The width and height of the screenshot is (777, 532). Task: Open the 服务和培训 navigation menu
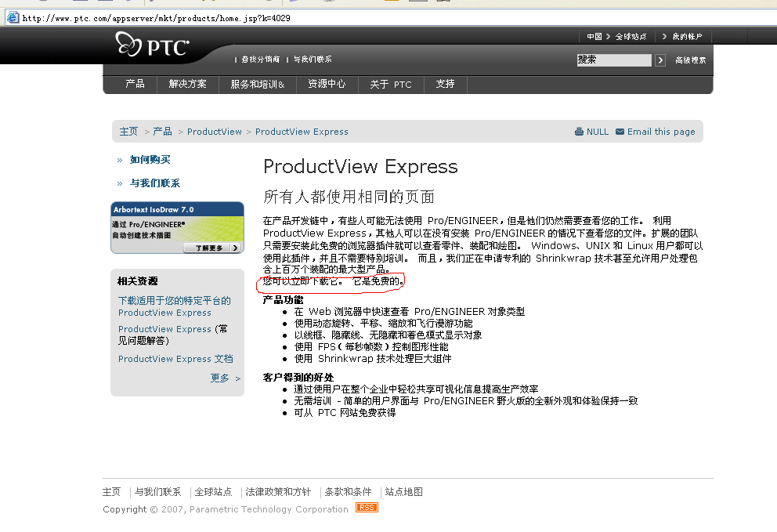point(257,85)
